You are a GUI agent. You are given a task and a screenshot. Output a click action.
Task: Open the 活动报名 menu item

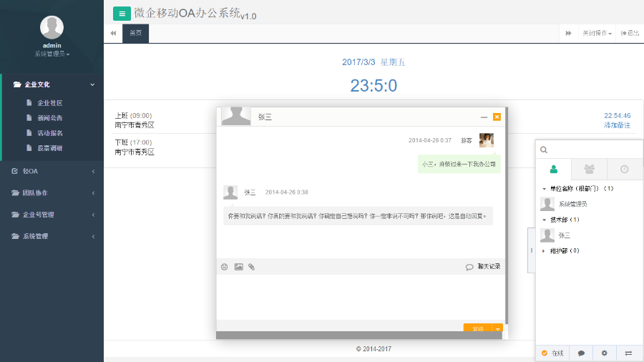coord(49,133)
